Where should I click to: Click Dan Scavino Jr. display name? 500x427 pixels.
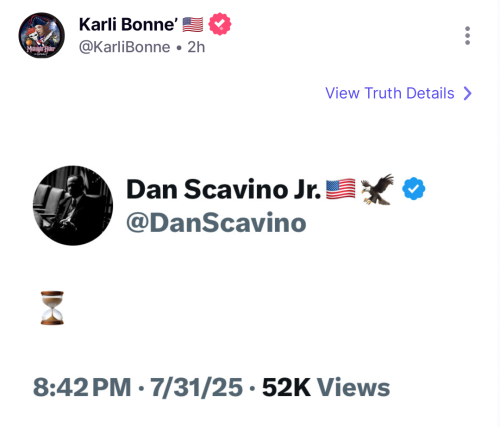pyautogui.click(x=223, y=189)
